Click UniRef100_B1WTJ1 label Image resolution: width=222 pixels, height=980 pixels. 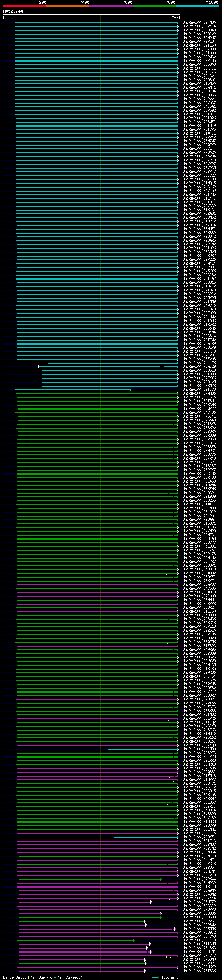pyautogui.click(x=199, y=133)
